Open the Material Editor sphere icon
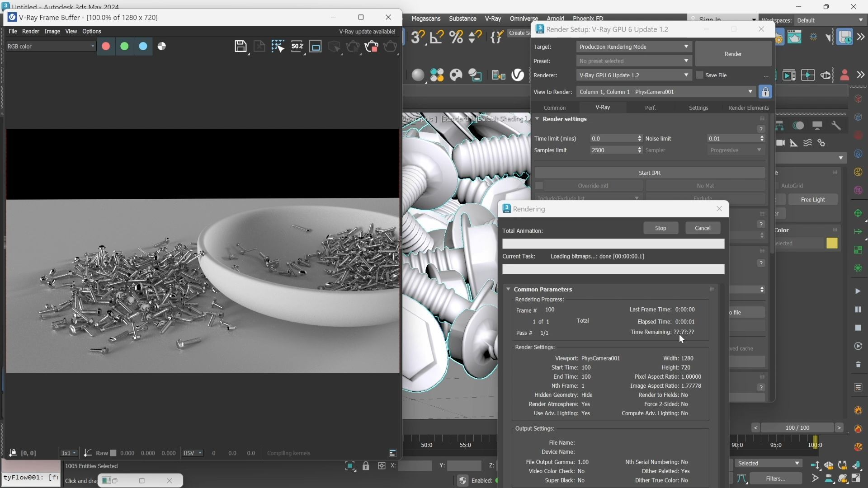868x488 pixels. (418, 75)
